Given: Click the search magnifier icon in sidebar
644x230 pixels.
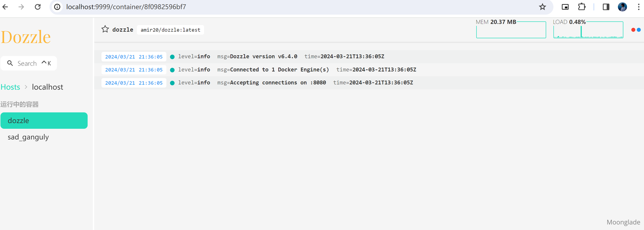Looking at the screenshot, I should [x=10, y=63].
